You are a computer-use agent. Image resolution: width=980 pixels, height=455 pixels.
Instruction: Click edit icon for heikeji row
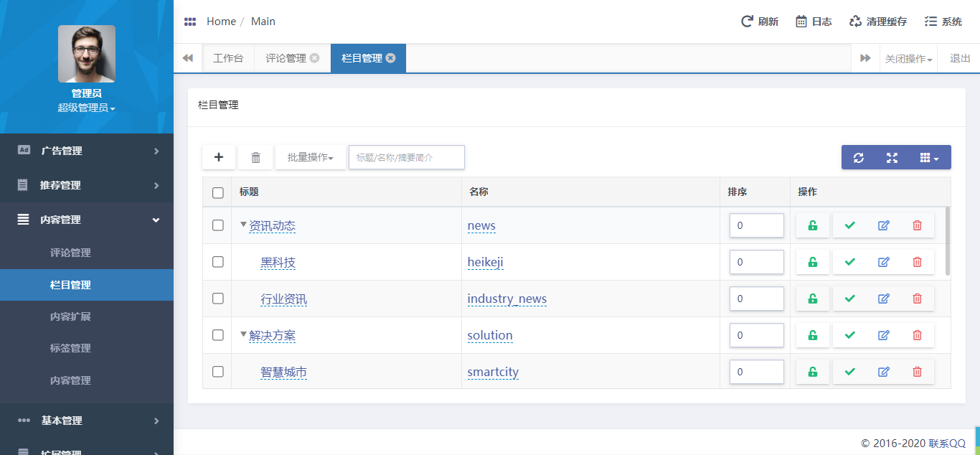(883, 262)
